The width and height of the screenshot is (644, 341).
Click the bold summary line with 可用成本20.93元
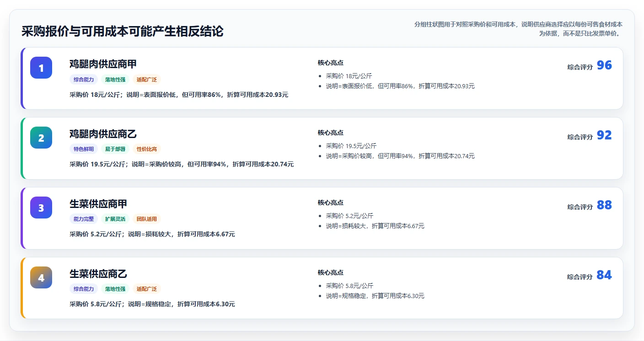pos(179,95)
